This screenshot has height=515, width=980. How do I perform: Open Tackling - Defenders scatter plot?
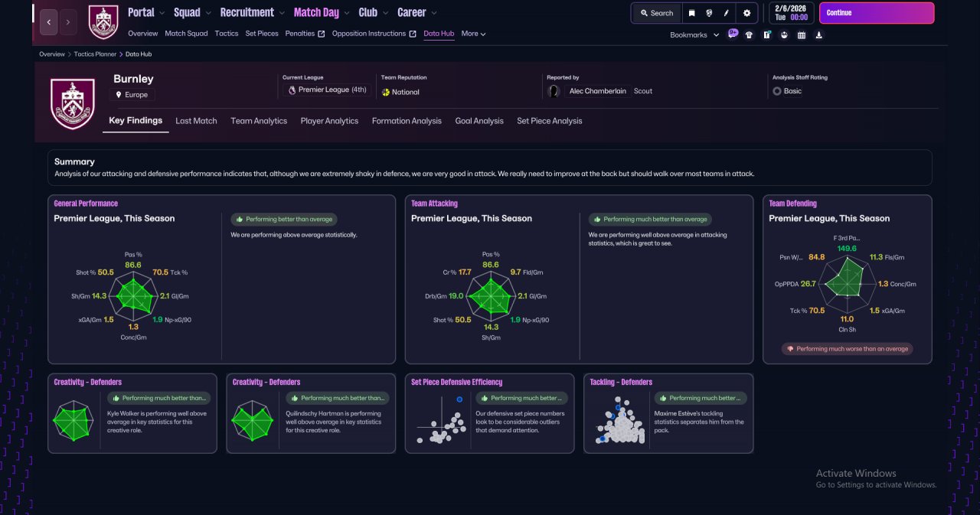pyautogui.click(x=619, y=420)
